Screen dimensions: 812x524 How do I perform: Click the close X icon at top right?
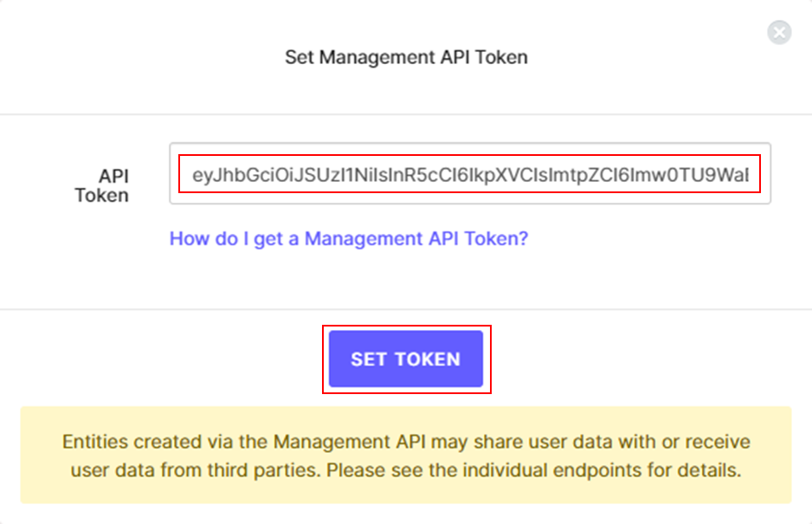click(778, 32)
